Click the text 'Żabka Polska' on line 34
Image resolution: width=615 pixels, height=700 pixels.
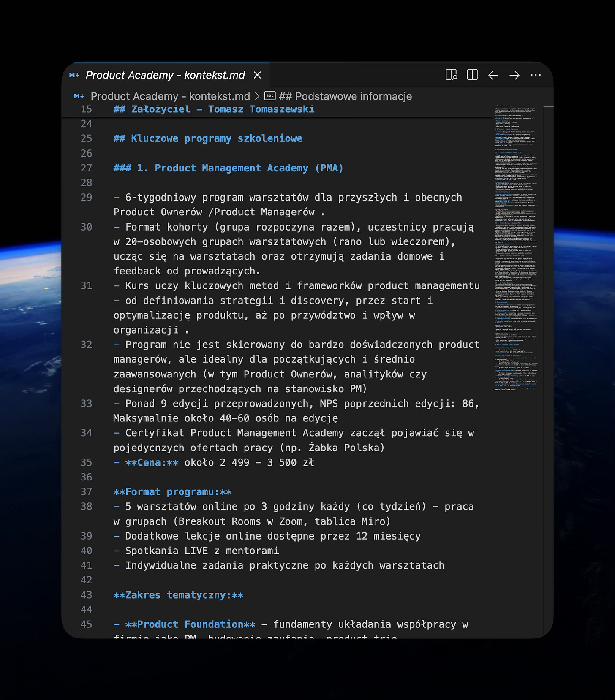pyautogui.click(x=343, y=448)
